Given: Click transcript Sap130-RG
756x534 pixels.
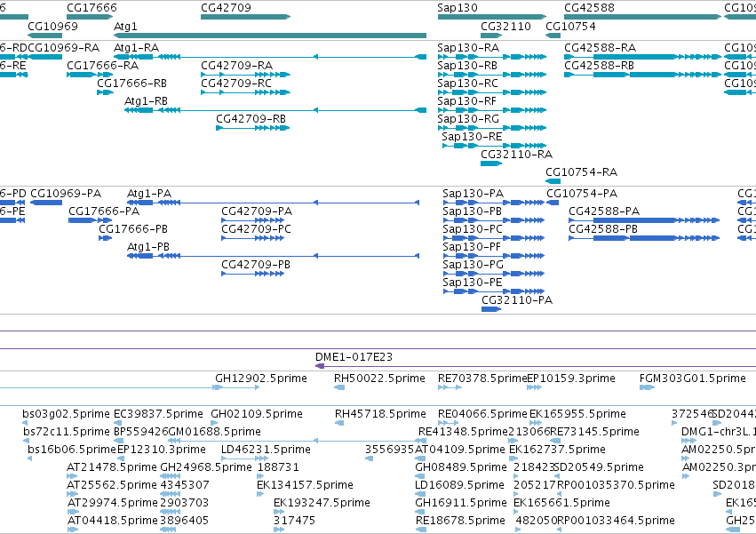Looking at the screenshot, I should coord(492,128).
